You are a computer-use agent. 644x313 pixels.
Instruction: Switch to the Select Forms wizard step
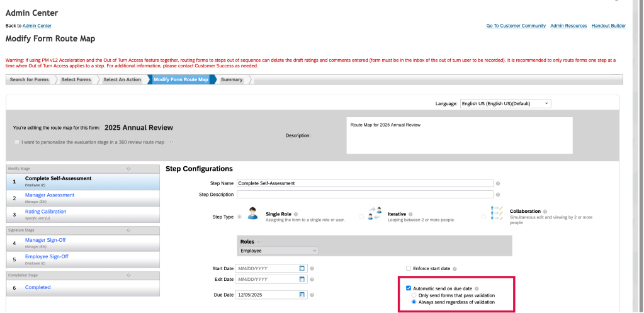coord(76,79)
